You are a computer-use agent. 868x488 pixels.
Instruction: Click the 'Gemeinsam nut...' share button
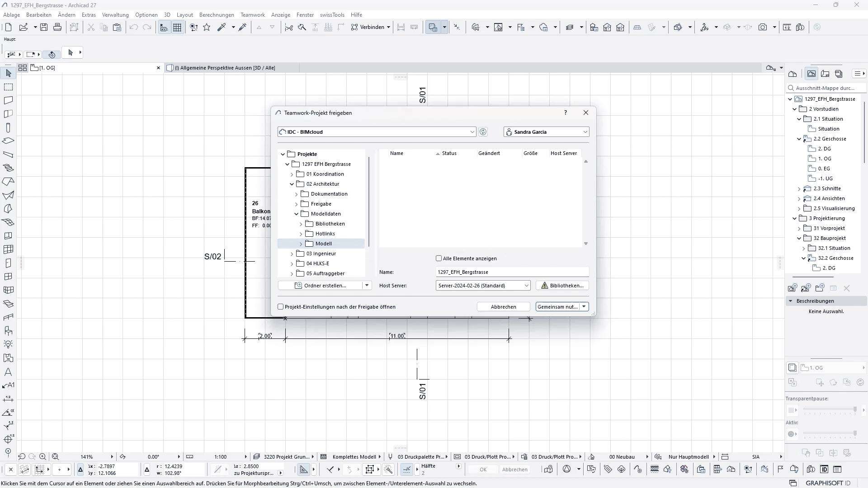pos(558,307)
